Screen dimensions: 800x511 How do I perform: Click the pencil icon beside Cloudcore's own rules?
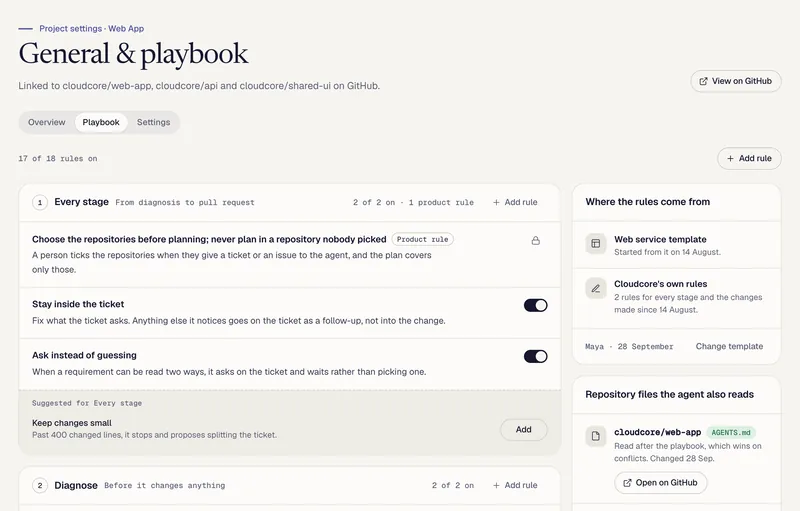[595, 288]
